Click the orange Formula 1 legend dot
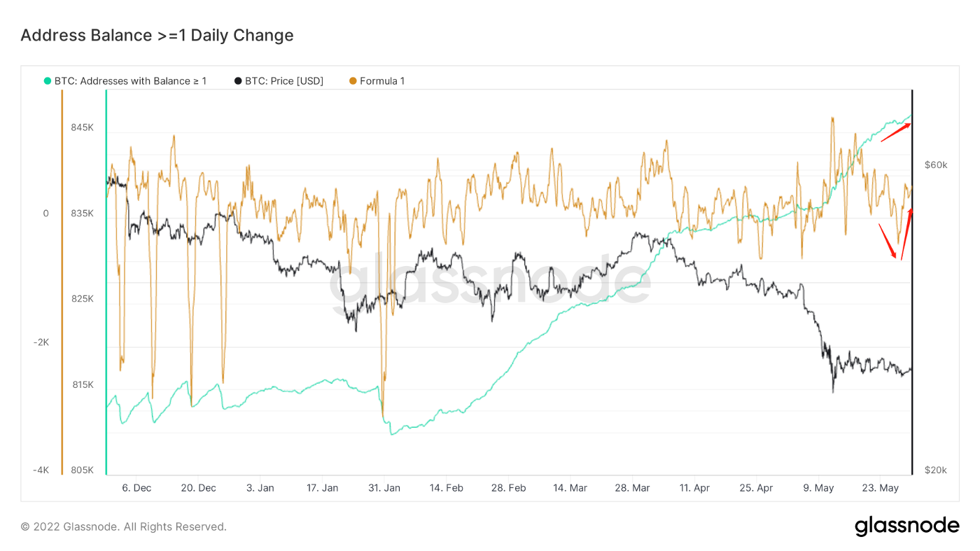Screen dimensions: 980x551 (x=353, y=81)
